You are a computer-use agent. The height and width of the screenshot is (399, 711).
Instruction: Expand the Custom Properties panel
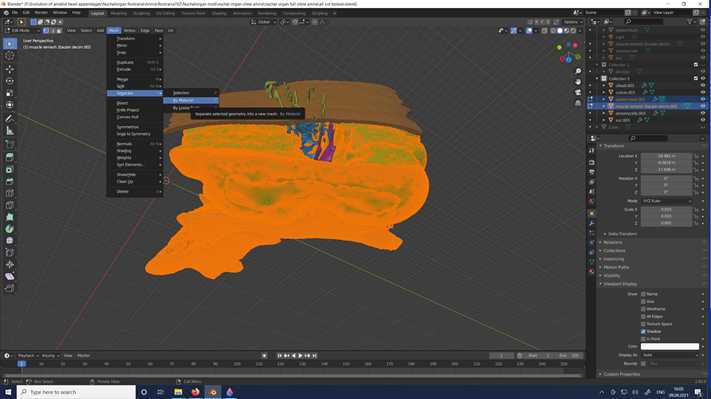coord(622,374)
